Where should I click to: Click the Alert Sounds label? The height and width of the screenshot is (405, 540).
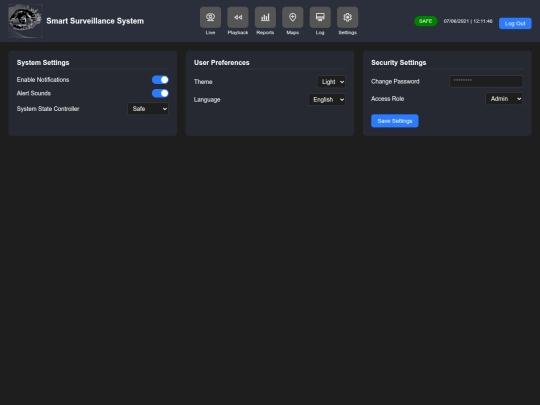(34, 93)
